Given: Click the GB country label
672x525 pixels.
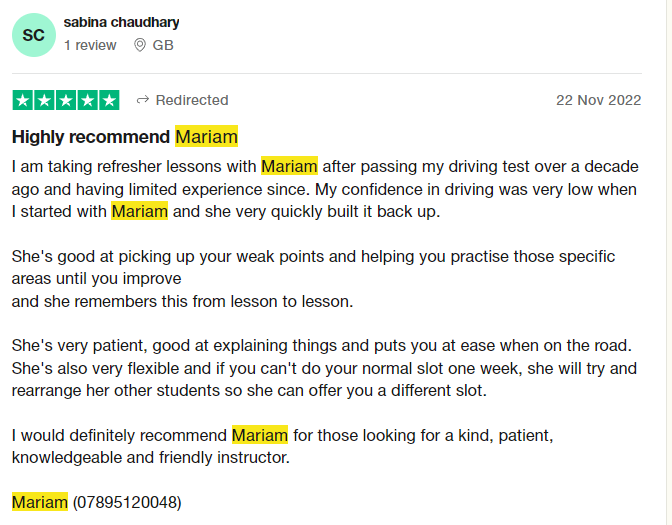Looking at the screenshot, I should tap(163, 45).
